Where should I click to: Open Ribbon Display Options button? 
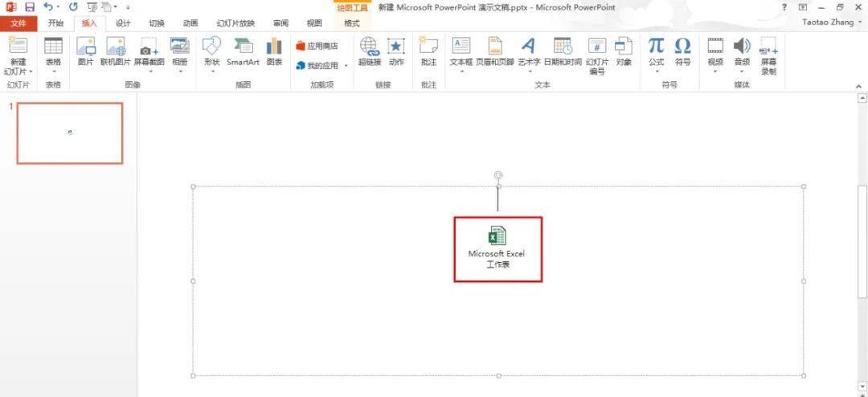pyautogui.click(x=803, y=7)
